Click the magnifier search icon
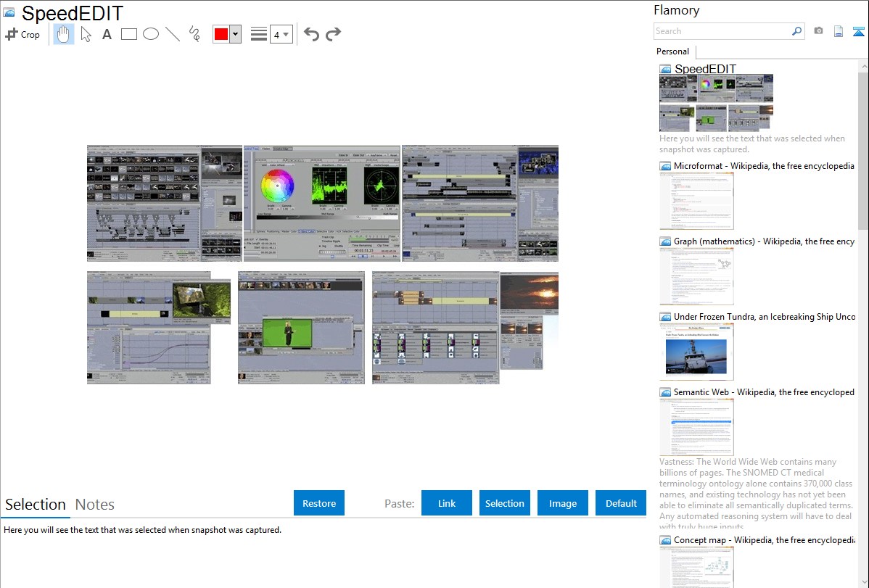 pyautogui.click(x=796, y=31)
